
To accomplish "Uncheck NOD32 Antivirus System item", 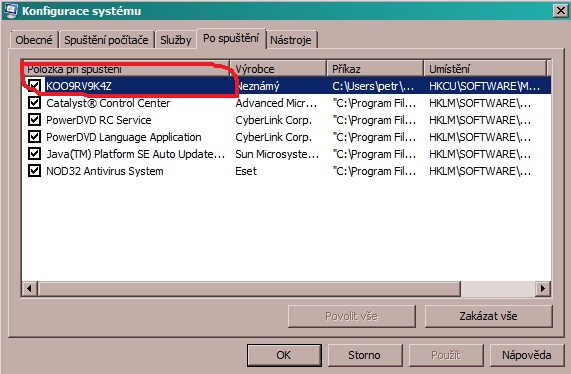I will pos(34,171).
